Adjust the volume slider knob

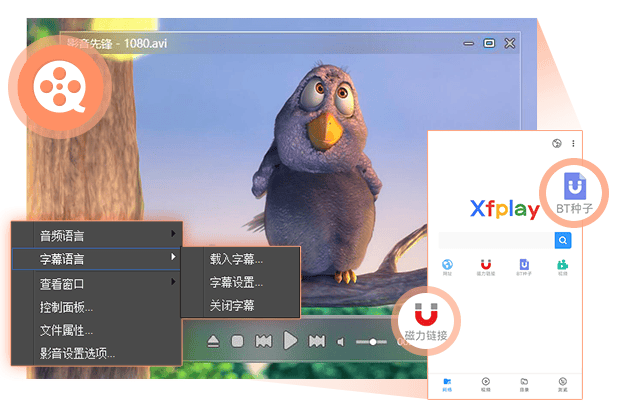[373, 342]
